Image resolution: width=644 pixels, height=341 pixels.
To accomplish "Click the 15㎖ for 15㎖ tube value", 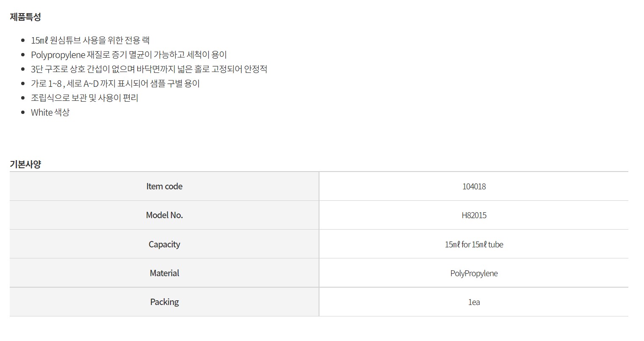I will click(x=474, y=244).
